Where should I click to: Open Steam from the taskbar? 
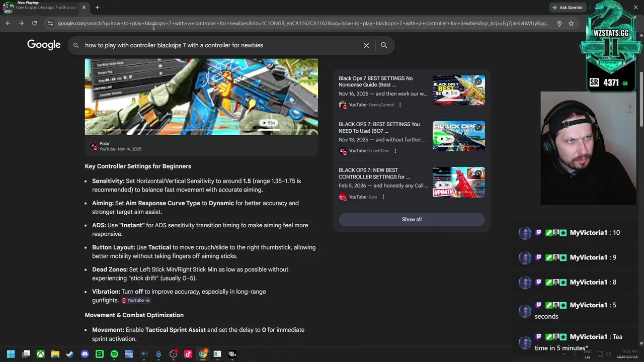point(70,354)
